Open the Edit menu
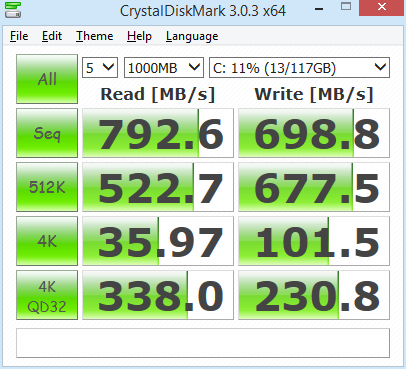 pyautogui.click(x=52, y=36)
